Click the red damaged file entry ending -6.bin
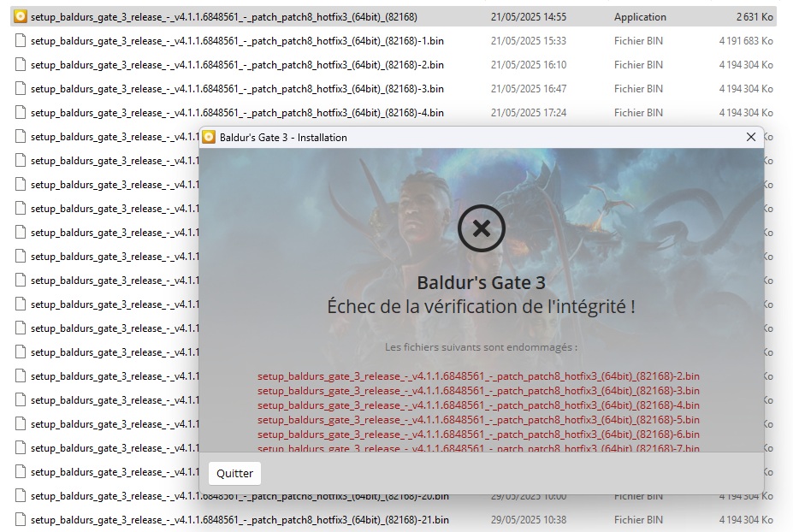793x532 pixels. click(x=478, y=434)
